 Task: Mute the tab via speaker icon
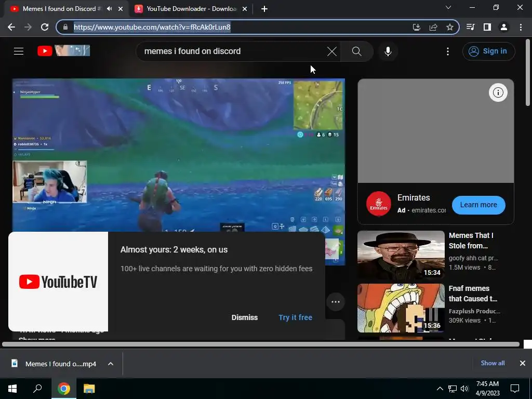tap(109, 9)
